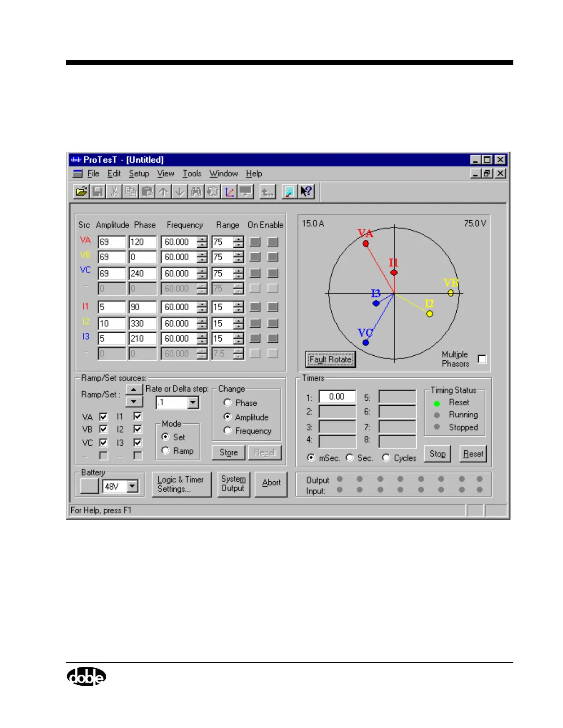Click Ramp/Set up arrow button
Screen dimensions: 563x728
(x=134, y=390)
